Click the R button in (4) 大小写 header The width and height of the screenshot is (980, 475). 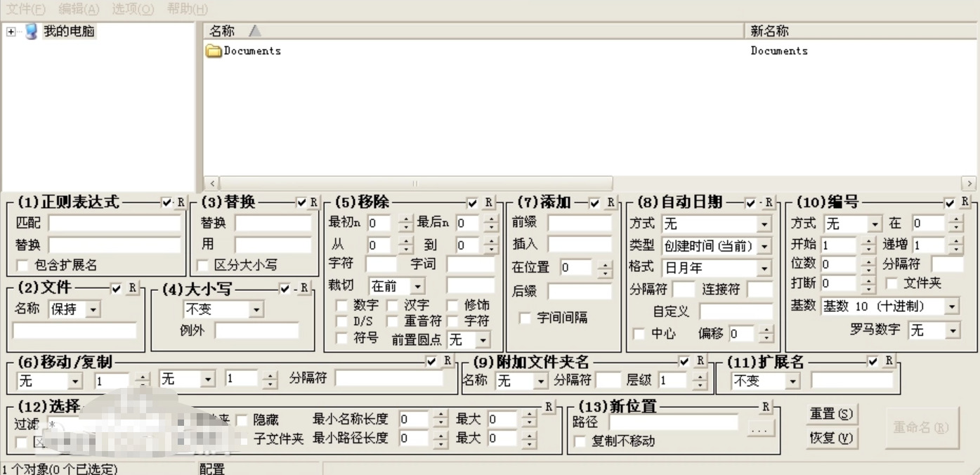[x=303, y=288]
